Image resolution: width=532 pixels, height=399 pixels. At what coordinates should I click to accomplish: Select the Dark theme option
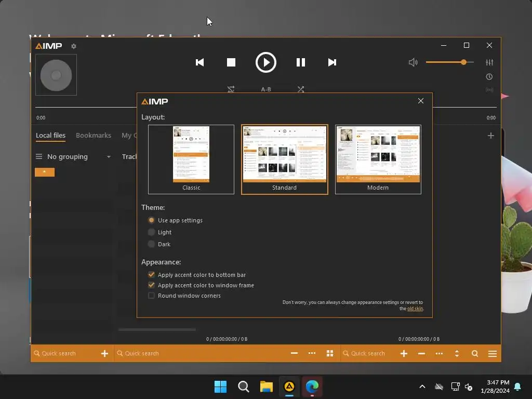(x=159, y=244)
